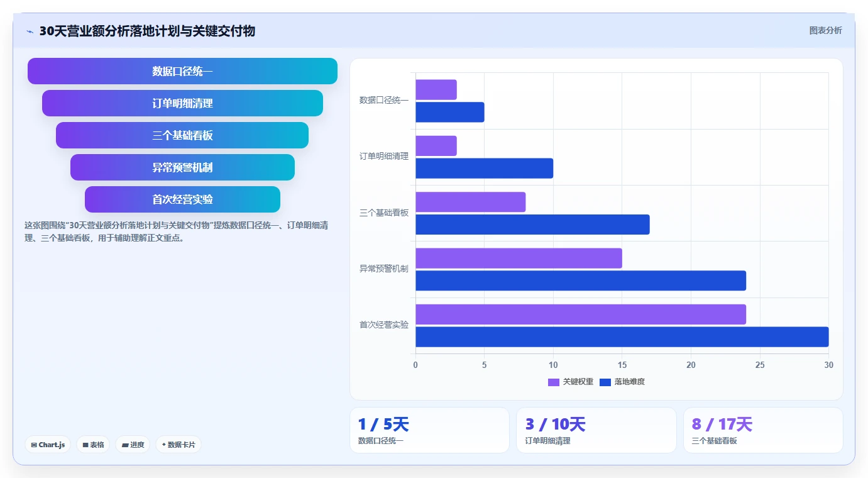The width and height of the screenshot is (868, 478).
Task: Click the purple 关键权重 bar for 数据口径统一
Action: click(x=436, y=90)
